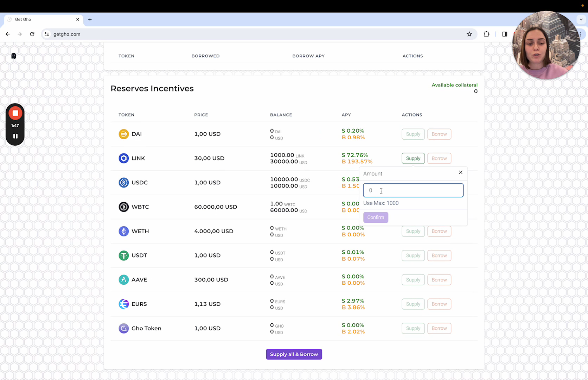
Task: Close the Amount popup
Action: (x=461, y=172)
